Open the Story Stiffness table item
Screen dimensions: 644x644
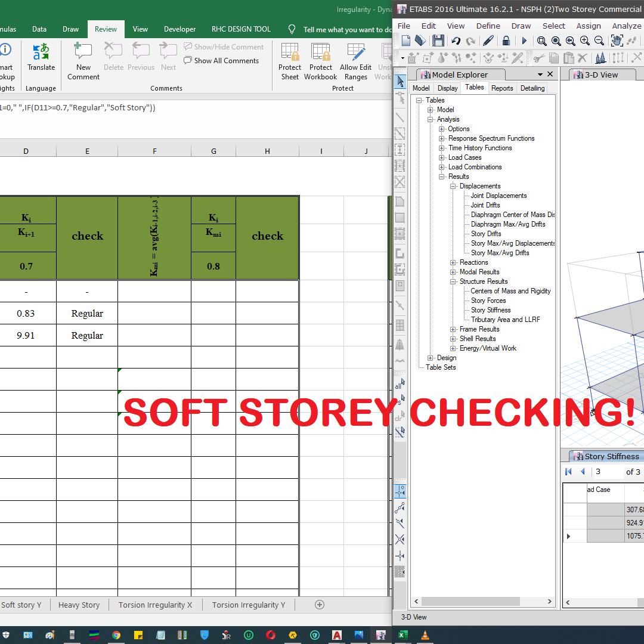click(x=491, y=310)
